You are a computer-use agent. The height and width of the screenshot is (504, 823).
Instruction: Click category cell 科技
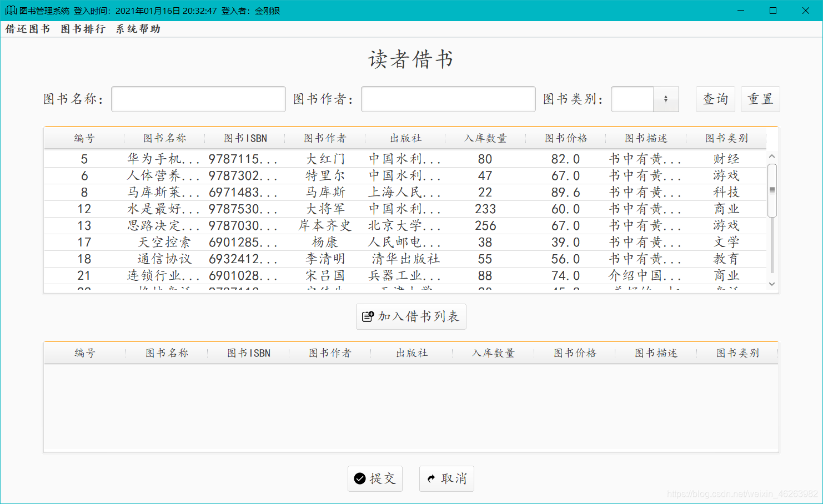pyautogui.click(x=726, y=192)
